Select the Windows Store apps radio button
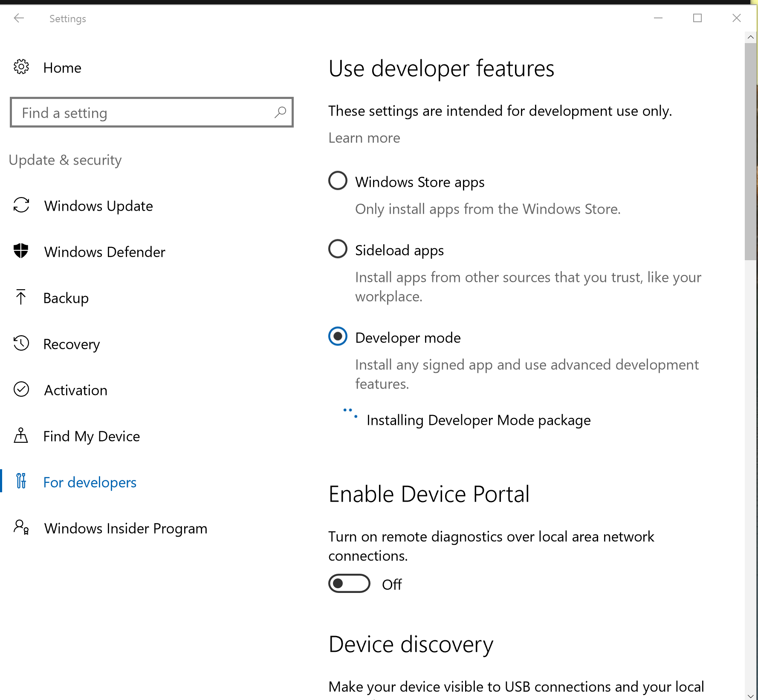Screen dimensions: 758x700 tap(338, 180)
